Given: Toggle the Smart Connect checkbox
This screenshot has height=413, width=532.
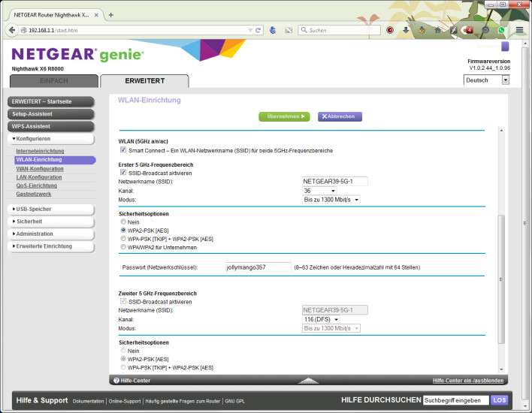Looking at the screenshot, I should click(123, 150).
